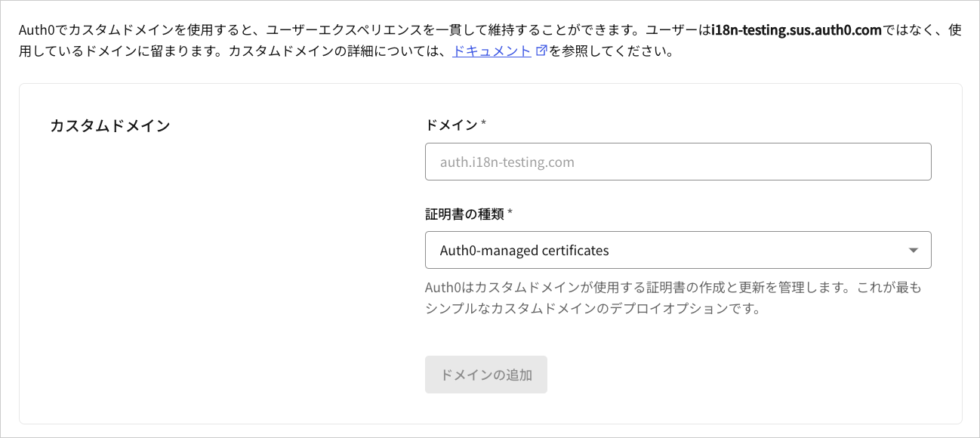Open the Auth0-managed certificates dropdown
The image size is (980, 438).
(678, 250)
